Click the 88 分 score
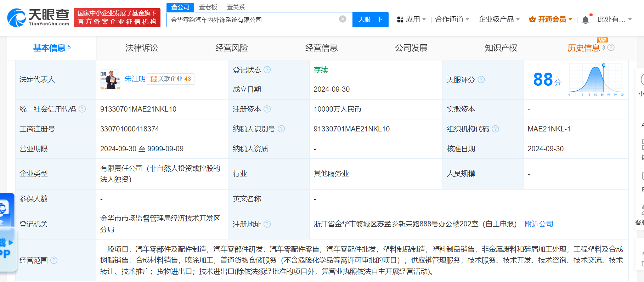644x282 pixels. (547, 80)
